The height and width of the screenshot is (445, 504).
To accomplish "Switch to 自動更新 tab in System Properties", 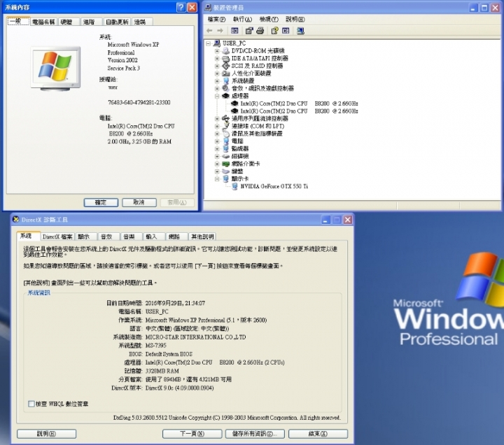I will pyautogui.click(x=117, y=22).
